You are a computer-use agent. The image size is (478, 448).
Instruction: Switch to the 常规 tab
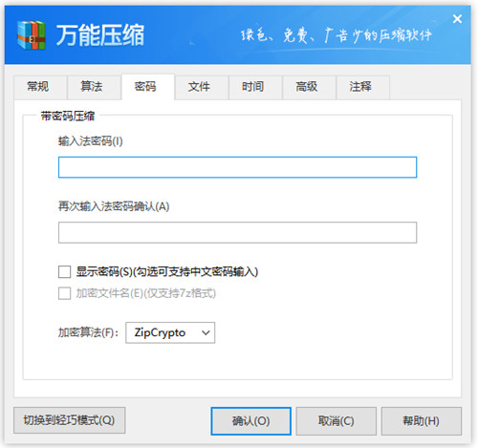click(x=40, y=87)
